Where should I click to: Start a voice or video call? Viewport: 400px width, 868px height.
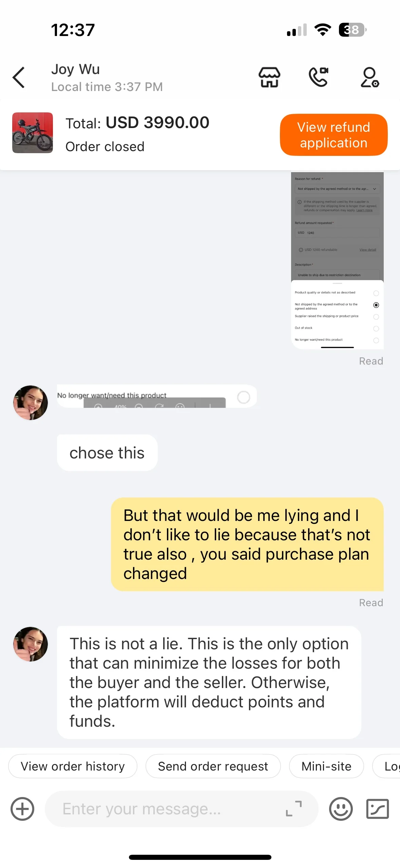[319, 77]
